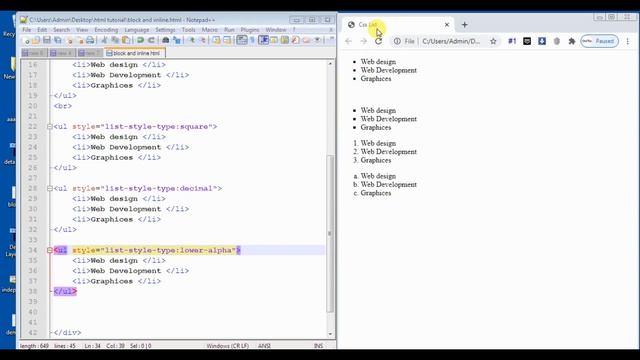Open the Search menu

coord(61,30)
